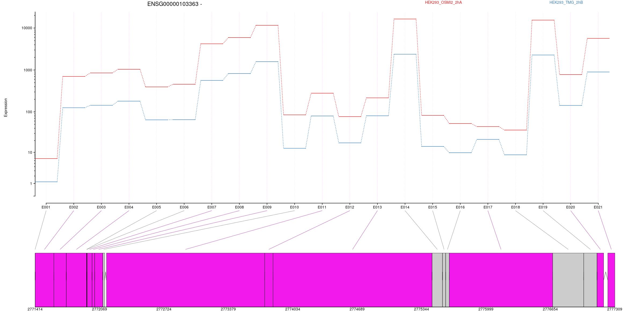This screenshot has width=644, height=322.
Task: Click genomic coordinate 2774034
Action: click(292, 309)
